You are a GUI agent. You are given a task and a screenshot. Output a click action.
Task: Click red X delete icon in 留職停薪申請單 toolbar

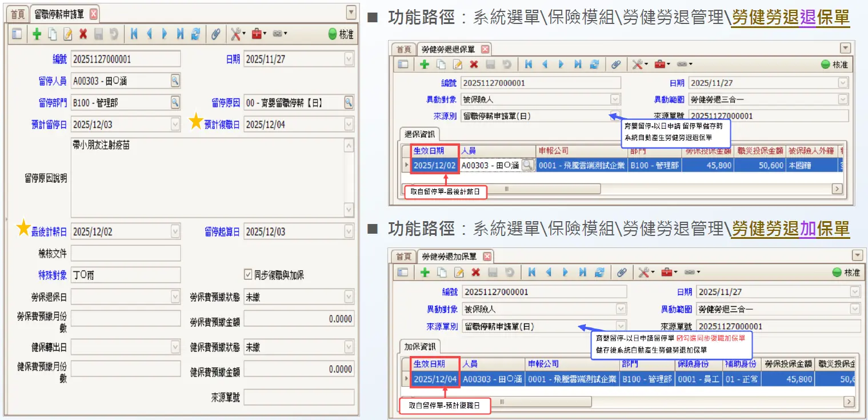[x=83, y=34]
